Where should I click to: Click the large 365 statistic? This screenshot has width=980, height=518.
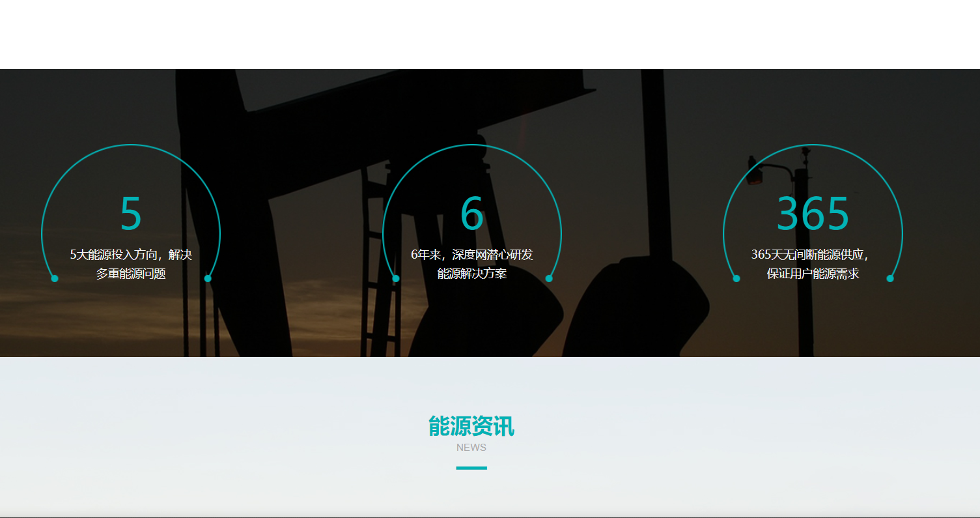tap(813, 214)
